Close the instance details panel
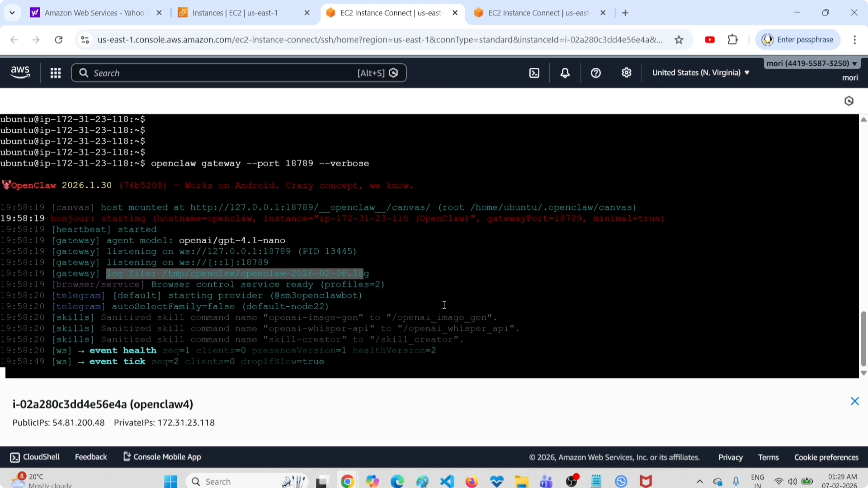Screen dimensions: 868x488 pos(855,401)
